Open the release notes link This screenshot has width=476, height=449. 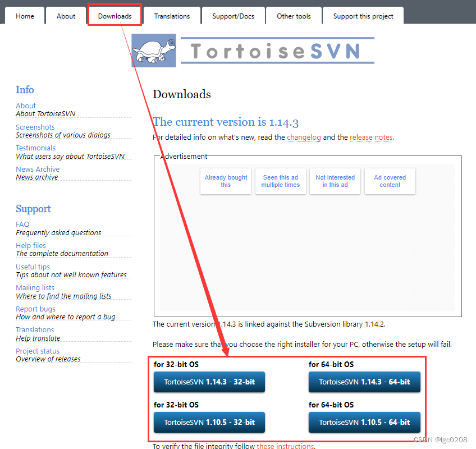click(371, 137)
